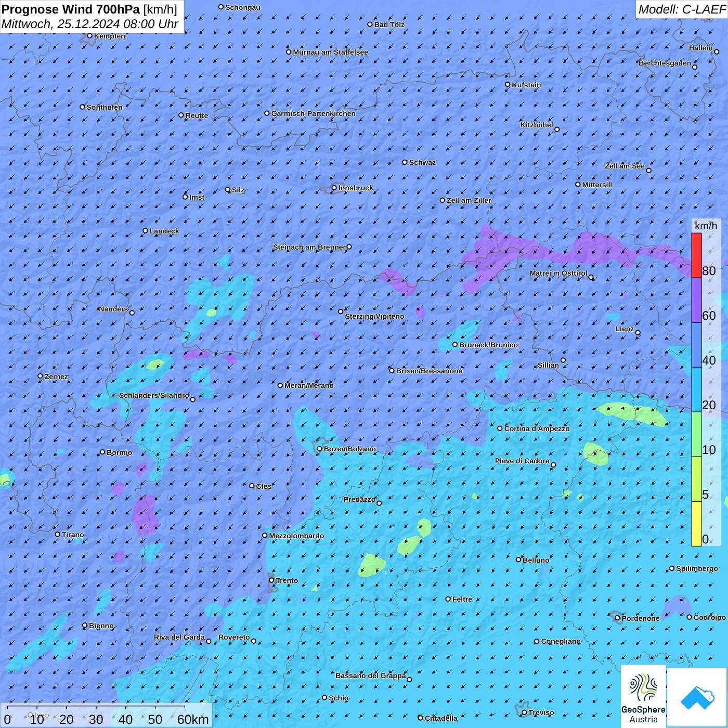This screenshot has width=728, height=728.
Task: Click the km/h legend heading
Action: click(706, 225)
